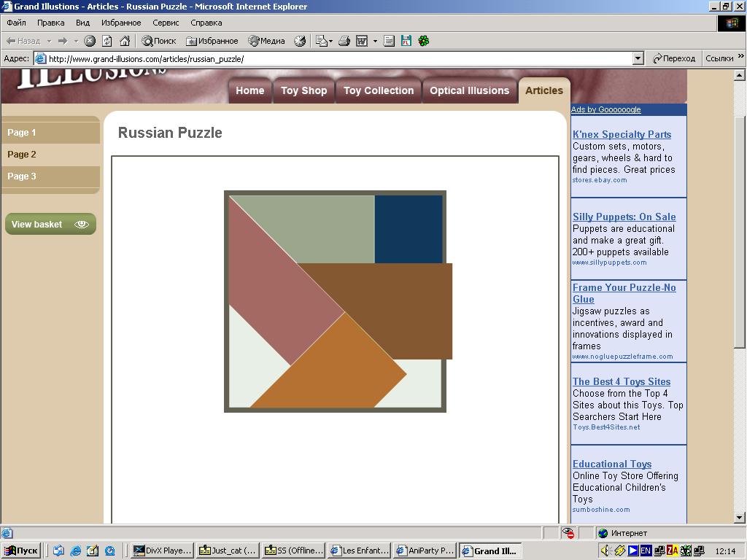Expand the address bar dropdown arrow
747x560 pixels.
[638, 58]
